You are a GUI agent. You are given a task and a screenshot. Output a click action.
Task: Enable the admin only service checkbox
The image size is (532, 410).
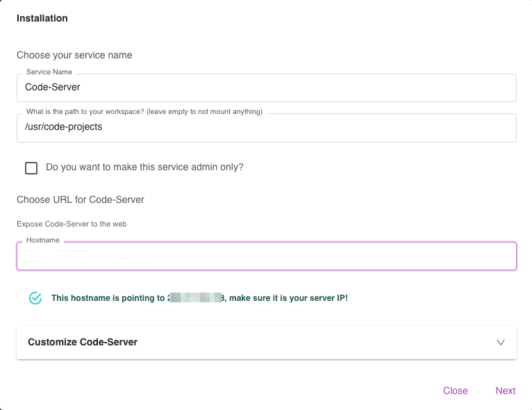(31, 167)
